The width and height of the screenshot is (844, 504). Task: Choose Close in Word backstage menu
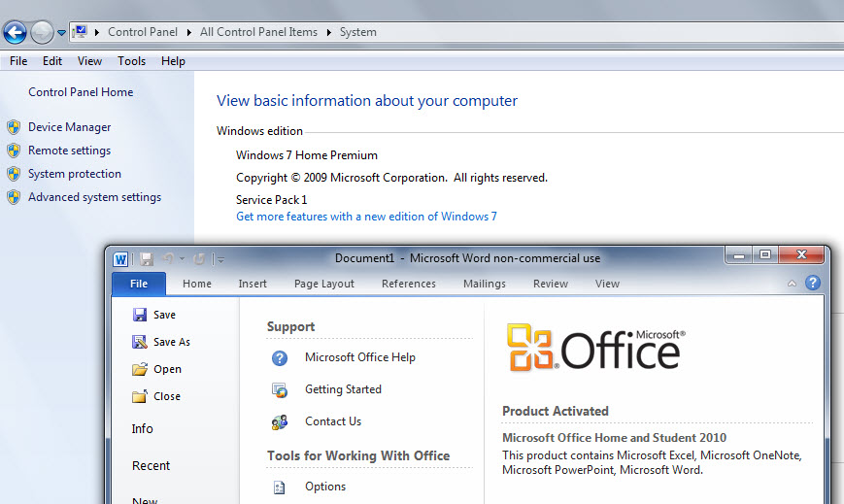coord(156,396)
